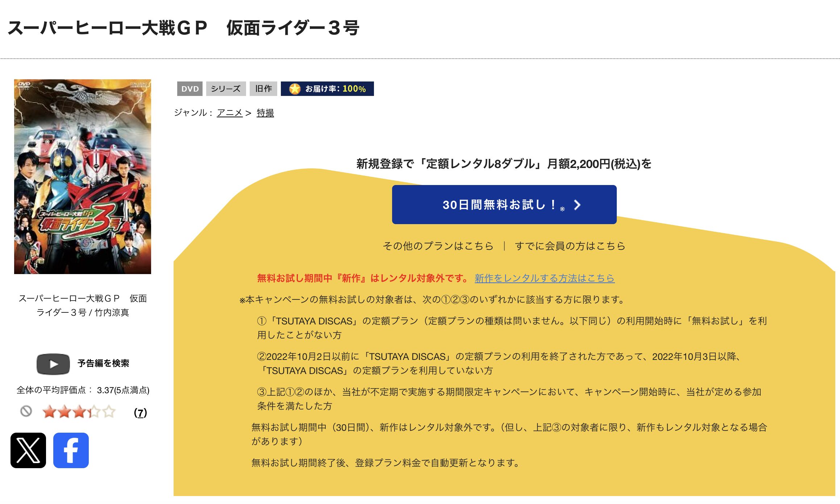The height and width of the screenshot is (504, 840).
Task: Click the 全体の平均評価点 3.37 text
Action: coord(83,390)
